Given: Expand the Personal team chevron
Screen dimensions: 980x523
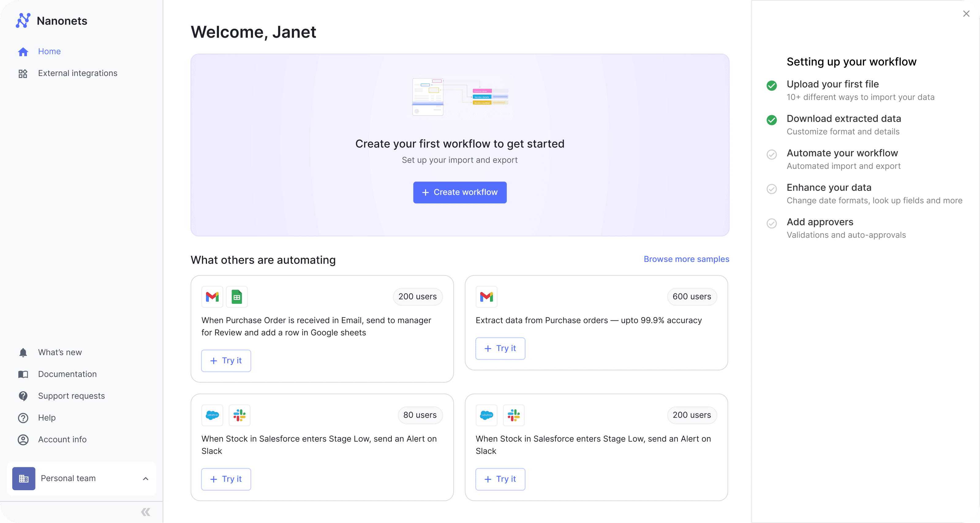Looking at the screenshot, I should click(145, 479).
